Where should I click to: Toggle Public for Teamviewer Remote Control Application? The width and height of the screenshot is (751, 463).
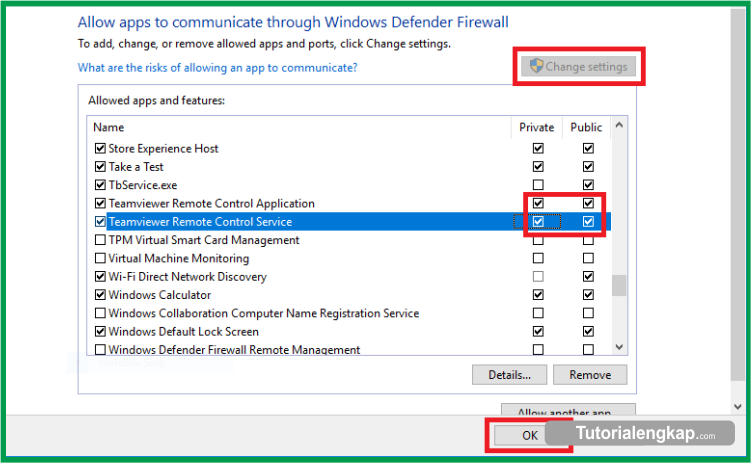(x=588, y=203)
